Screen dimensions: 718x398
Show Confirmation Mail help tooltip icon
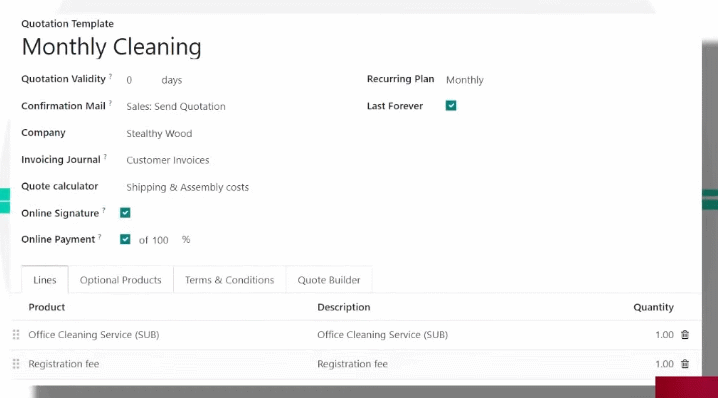(x=110, y=103)
